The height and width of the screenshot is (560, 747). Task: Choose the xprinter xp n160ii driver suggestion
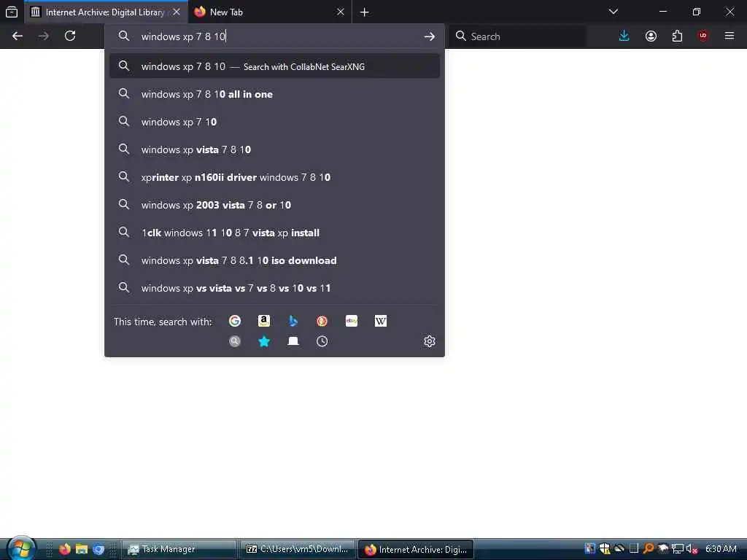click(274, 177)
